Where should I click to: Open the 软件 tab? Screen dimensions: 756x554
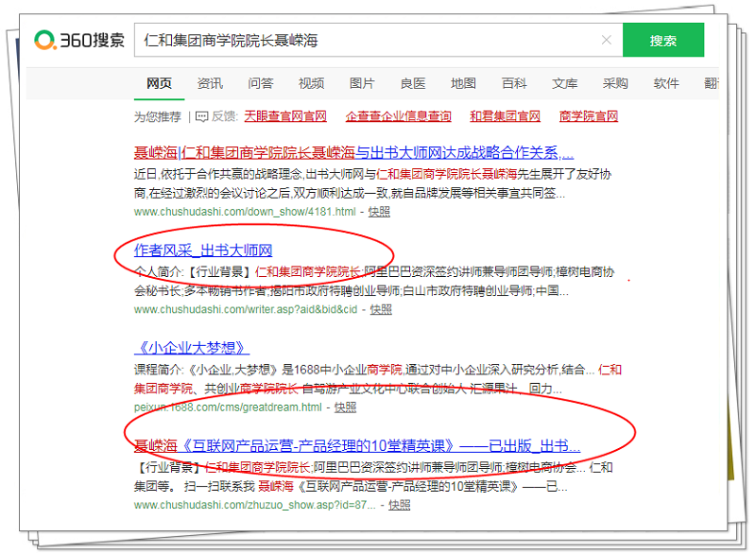(x=666, y=83)
